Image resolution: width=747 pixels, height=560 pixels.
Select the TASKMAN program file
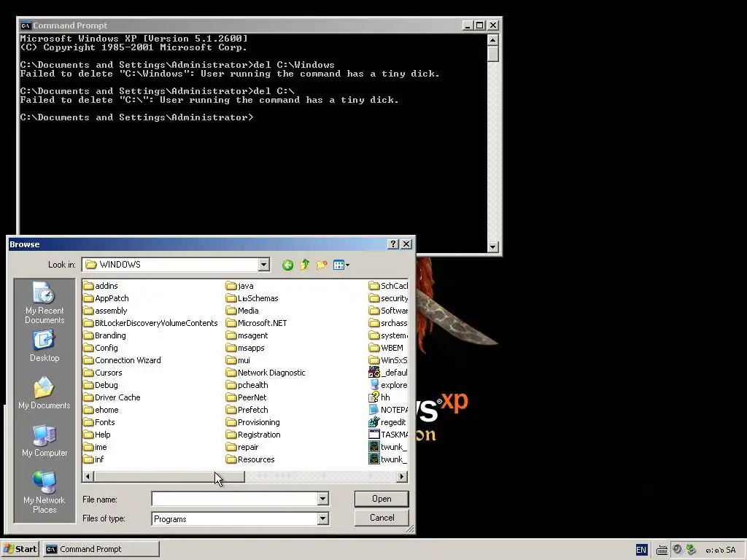tap(388, 435)
